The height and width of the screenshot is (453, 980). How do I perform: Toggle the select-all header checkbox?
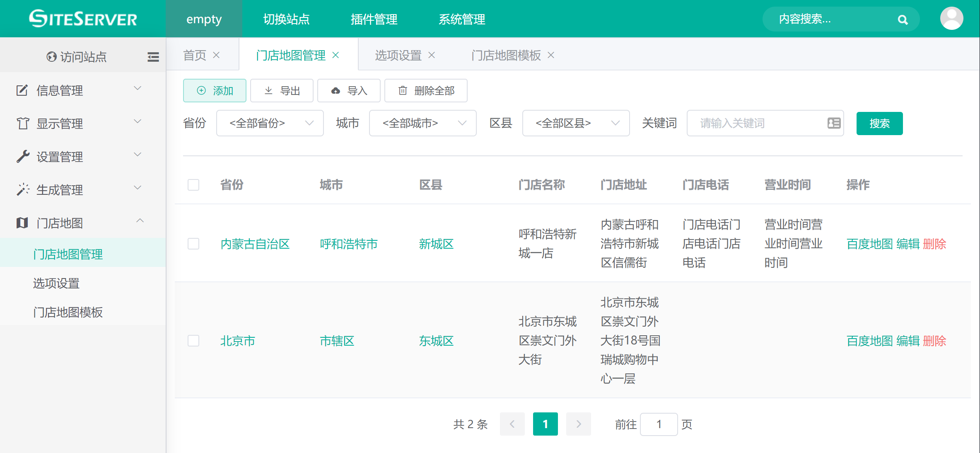193,185
